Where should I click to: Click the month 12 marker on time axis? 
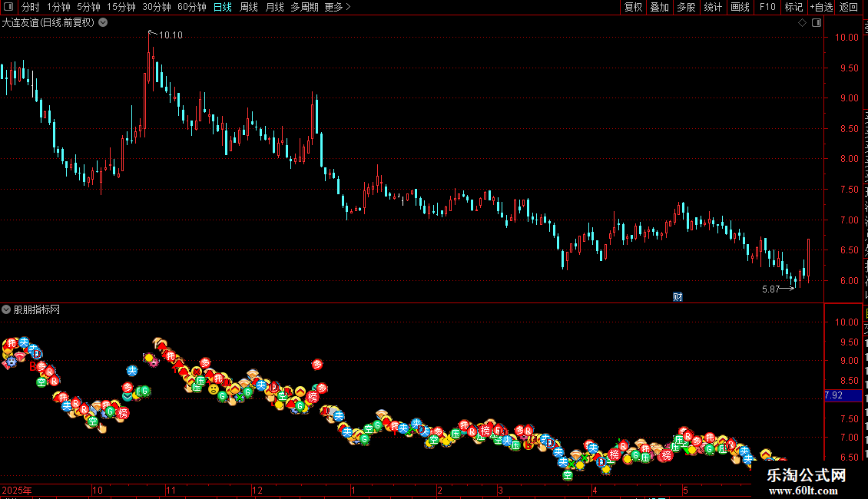pos(257,490)
